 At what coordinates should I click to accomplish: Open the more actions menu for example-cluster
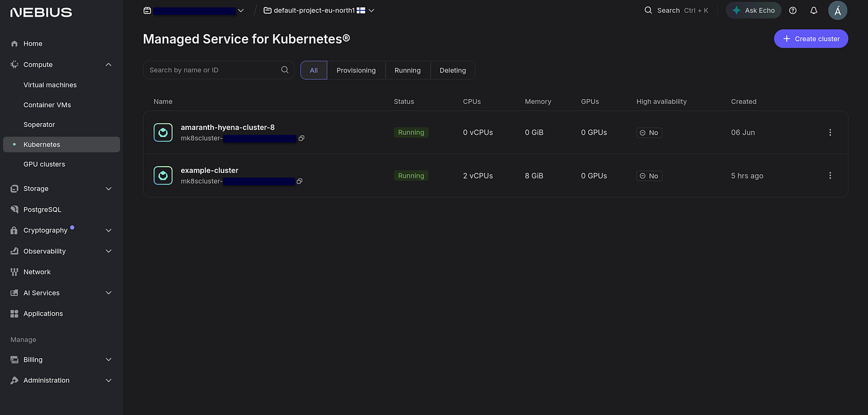830,175
